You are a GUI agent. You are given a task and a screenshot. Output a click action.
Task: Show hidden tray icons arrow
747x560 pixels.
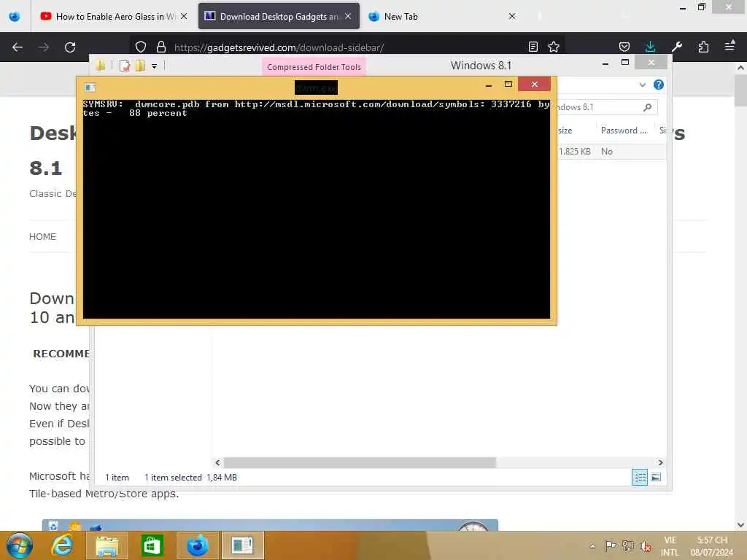(592, 546)
